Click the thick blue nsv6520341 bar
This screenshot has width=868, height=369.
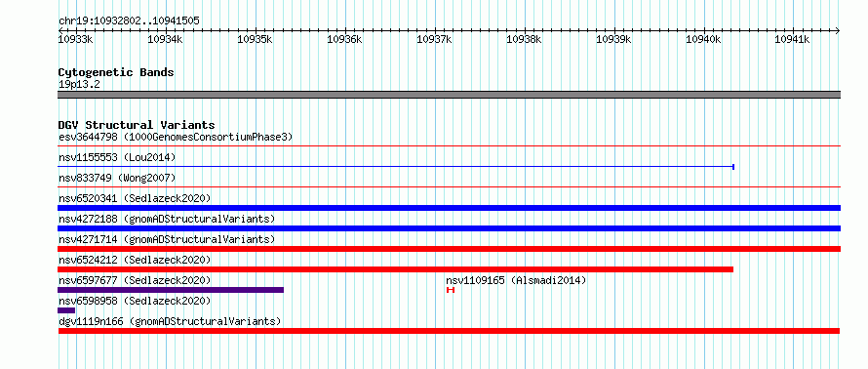pyautogui.click(x=449, y=208)
